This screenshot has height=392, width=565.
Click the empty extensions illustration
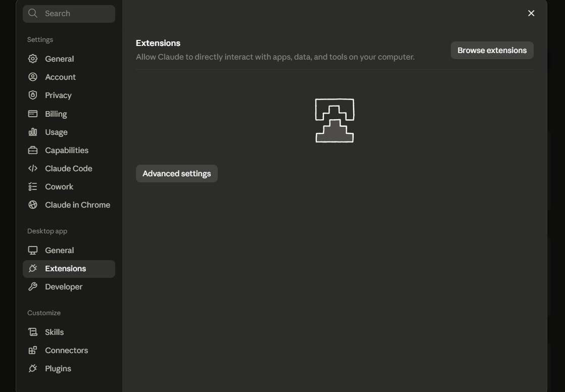pos(335,120)
